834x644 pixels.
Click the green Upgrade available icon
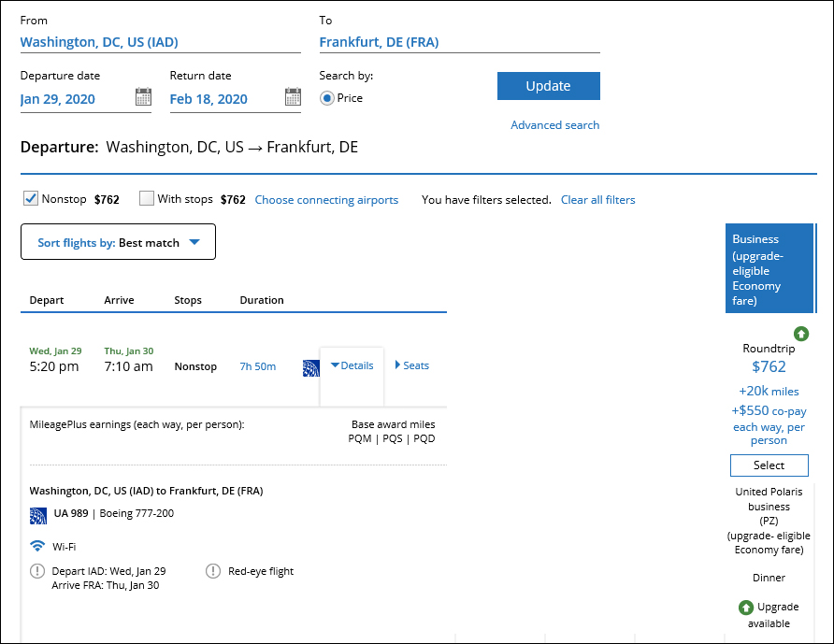click(x=746, y=608)
